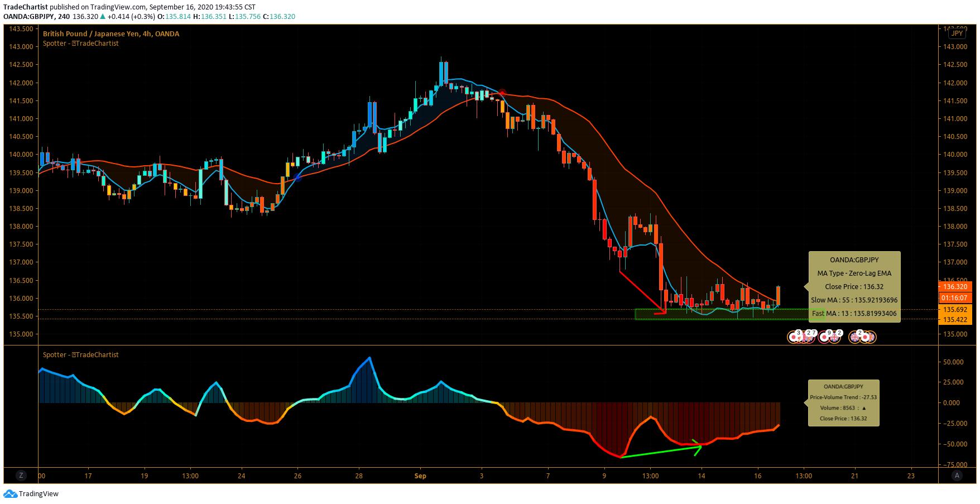Click the Close Price : 136.32 line in the upper tooltip
This screenshot has height=504, width=980.
click(x=854, y=287)
